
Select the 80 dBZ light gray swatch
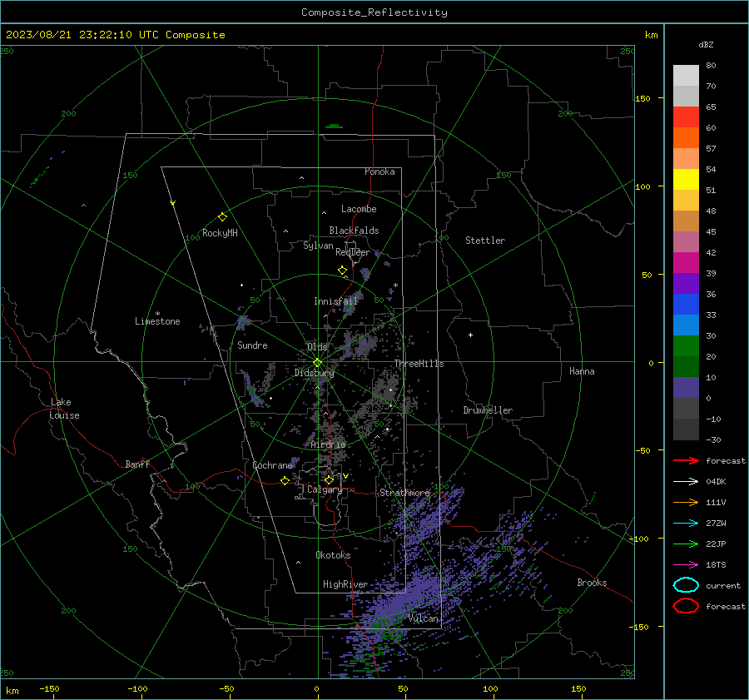(x=686, y=75)
